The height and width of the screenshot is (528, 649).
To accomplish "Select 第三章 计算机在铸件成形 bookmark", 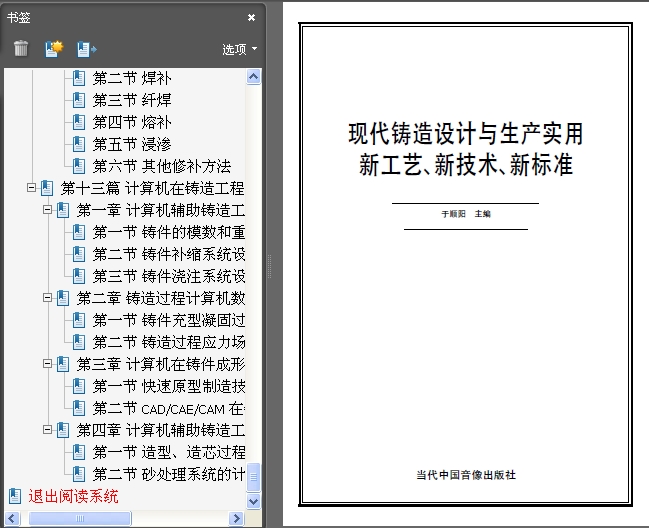I will pyautogui.click(x=161, y=364).
